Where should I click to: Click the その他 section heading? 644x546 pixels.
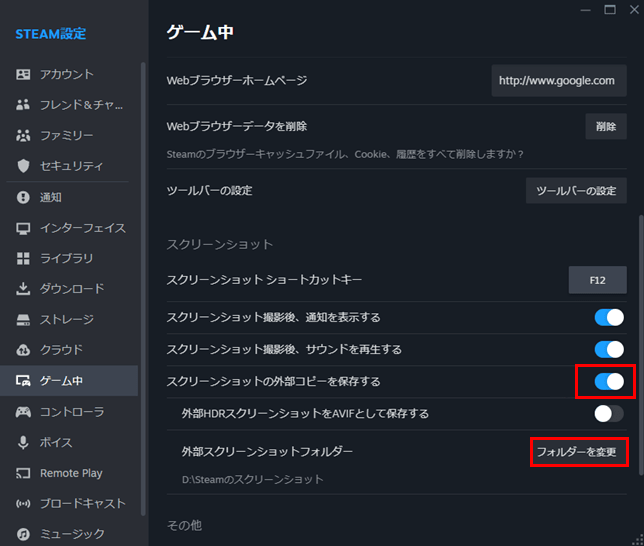(x=184, y=525)
